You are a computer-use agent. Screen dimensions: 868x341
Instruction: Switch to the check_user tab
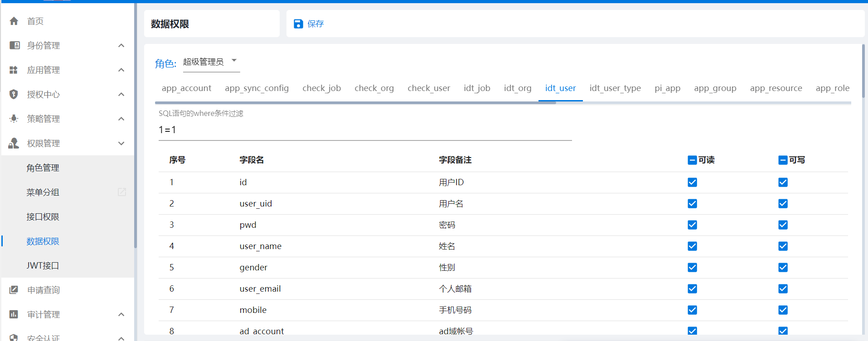click(429, 88)
